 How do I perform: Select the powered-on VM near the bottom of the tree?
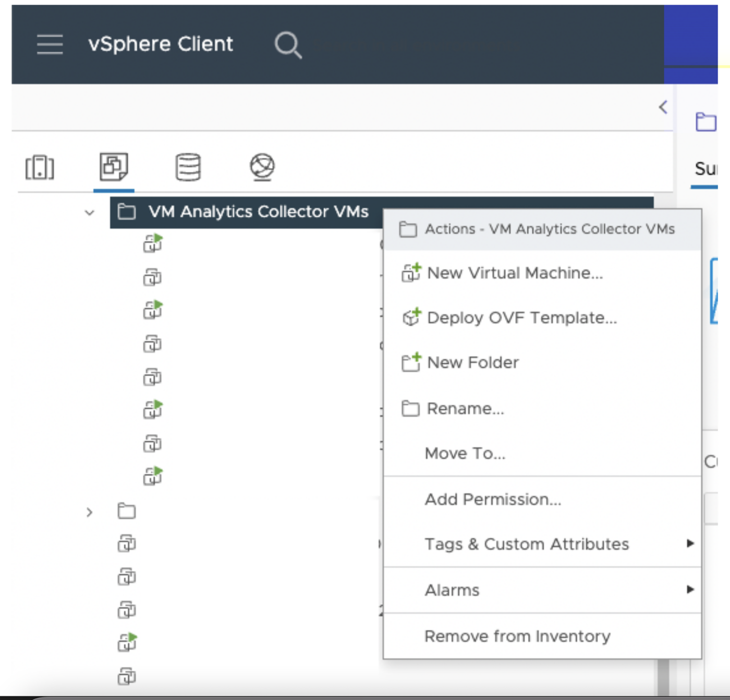coord(127,643)
